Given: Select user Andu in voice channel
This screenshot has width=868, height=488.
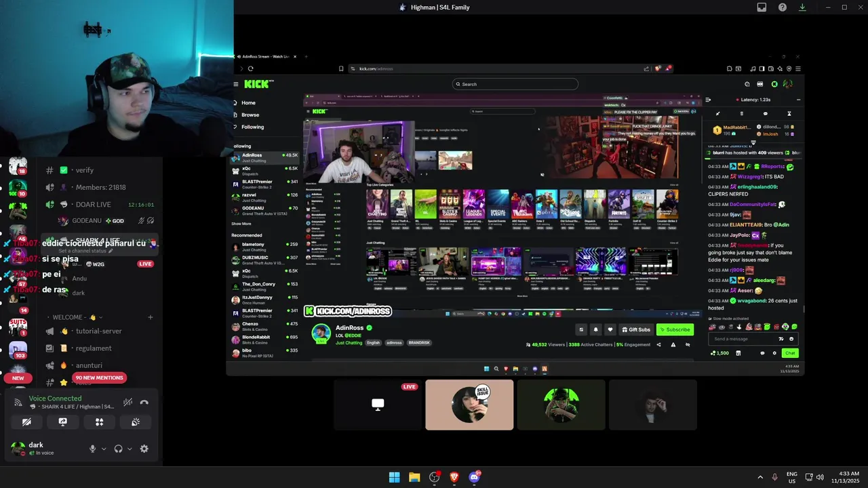Looking at the screenshot, I should (x=79, y=279).
